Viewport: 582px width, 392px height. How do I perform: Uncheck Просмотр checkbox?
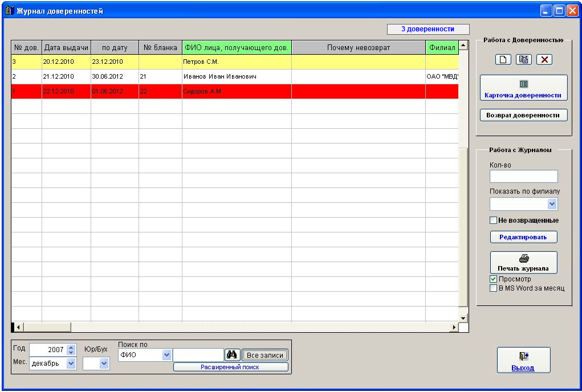coord(493,279)
